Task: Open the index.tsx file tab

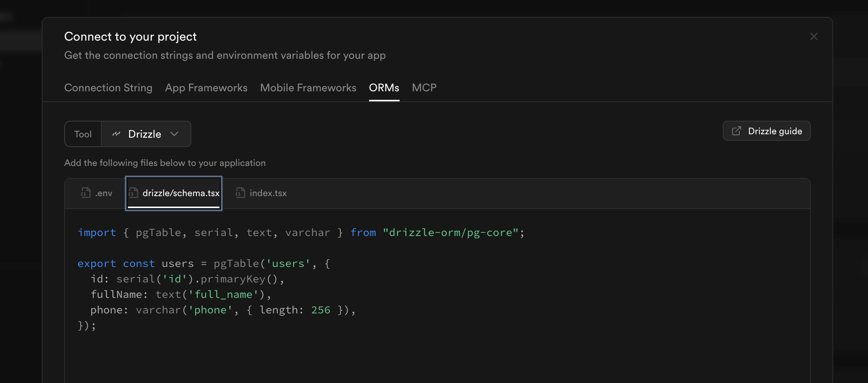Action: pyautogui.click(x=261, y=193)
